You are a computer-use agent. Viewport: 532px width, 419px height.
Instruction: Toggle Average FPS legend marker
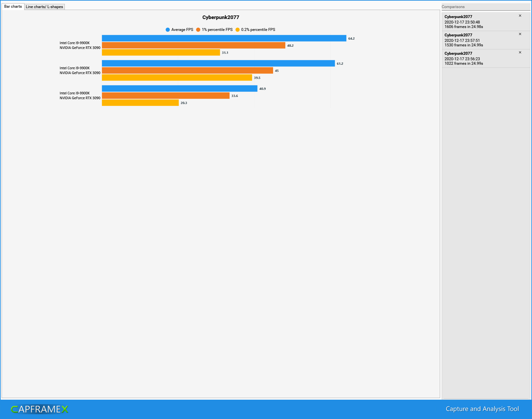[x=168, y=30]
